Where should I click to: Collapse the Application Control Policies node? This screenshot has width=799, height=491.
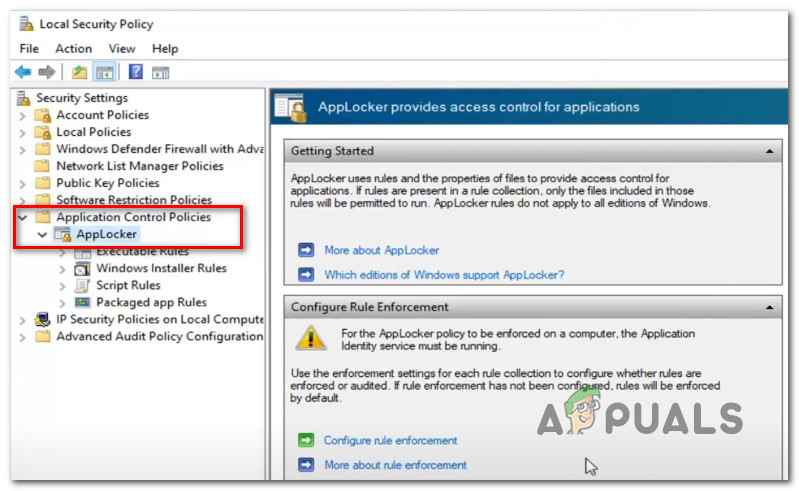22,217
